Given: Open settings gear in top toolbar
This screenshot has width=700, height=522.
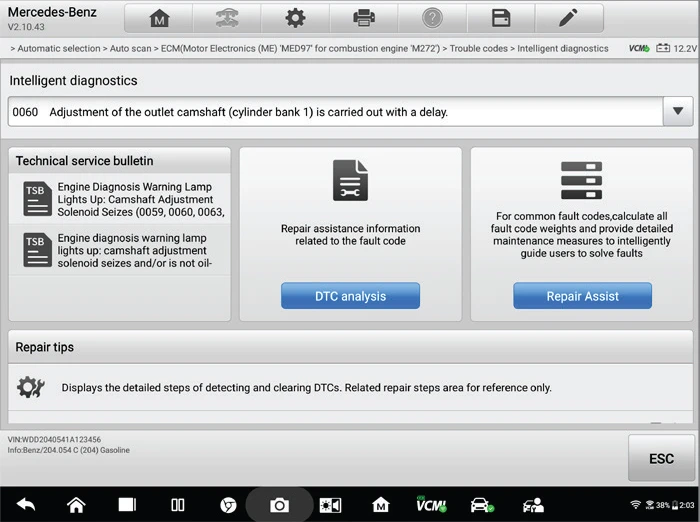Looking at the screenshot, I should click(x=295, y=18).
